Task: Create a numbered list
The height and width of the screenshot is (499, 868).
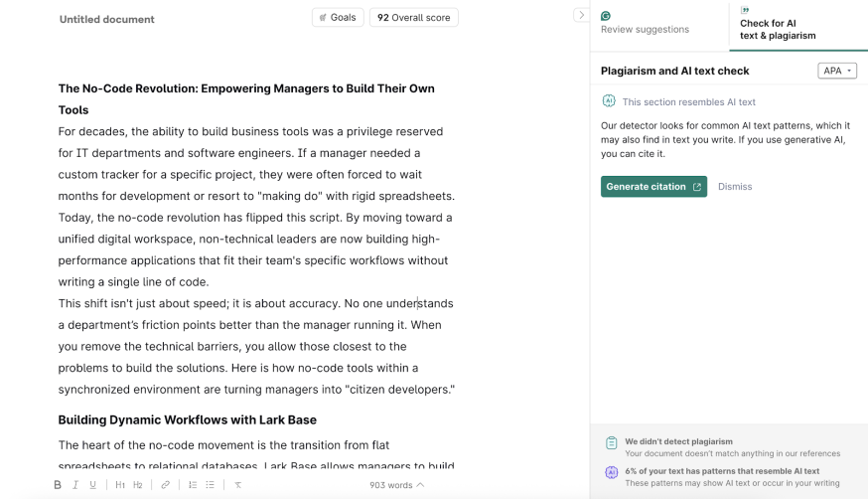Action: tap(193, 485)
